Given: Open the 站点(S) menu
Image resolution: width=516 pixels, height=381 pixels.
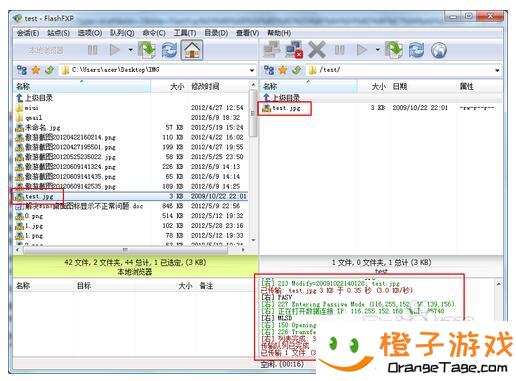Looking at the screenshot, I should tap(58, 33).
